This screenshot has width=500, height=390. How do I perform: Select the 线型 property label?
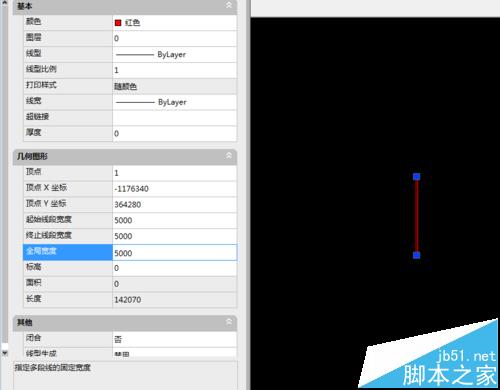(33, 53)
